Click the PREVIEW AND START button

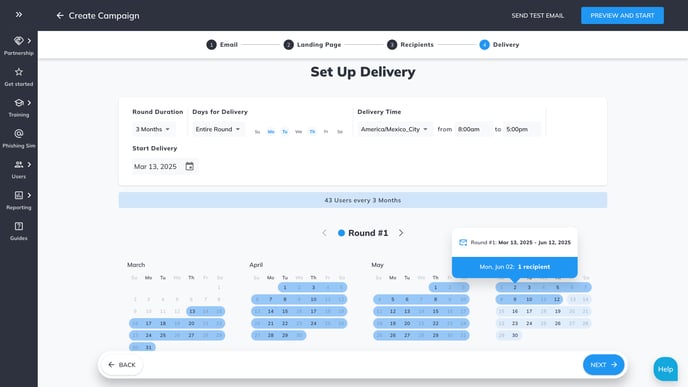(x=622, y=15)
